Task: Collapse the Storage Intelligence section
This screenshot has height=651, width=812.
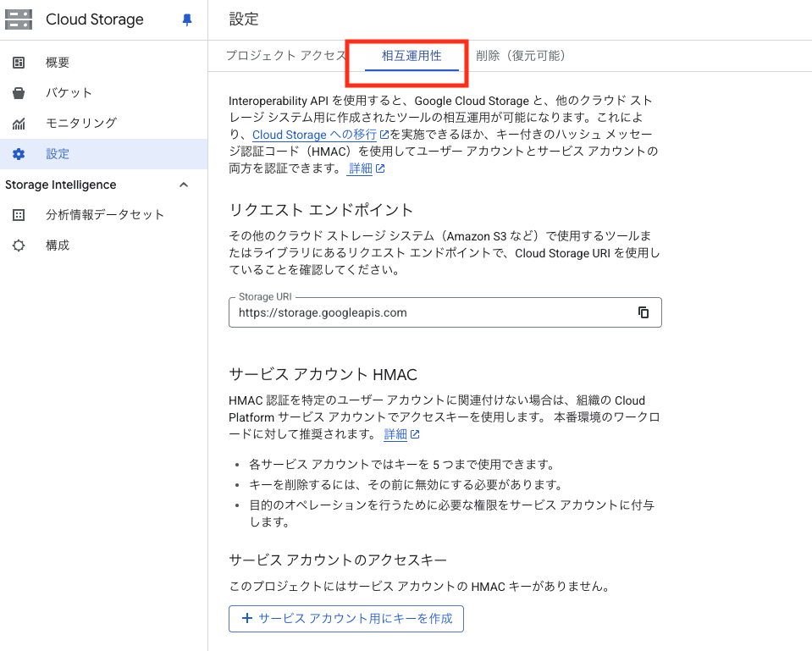Action: (x=184, y=185)
